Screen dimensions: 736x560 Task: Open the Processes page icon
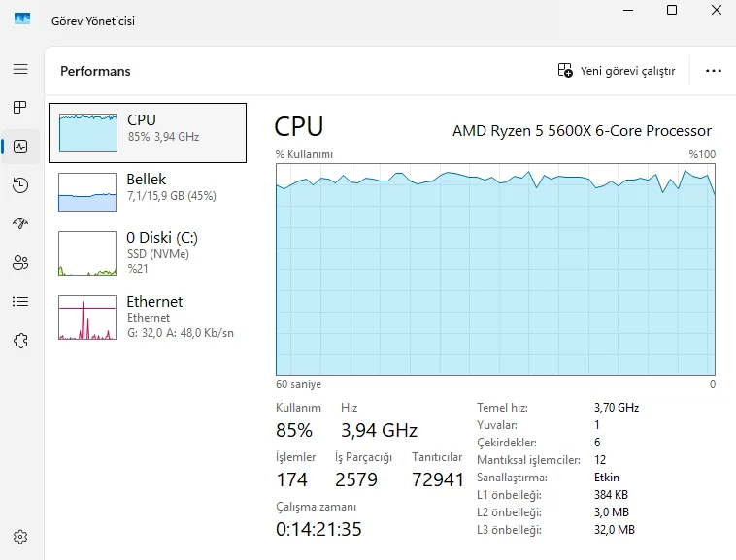pyautogui.click(x=20, y=108)
